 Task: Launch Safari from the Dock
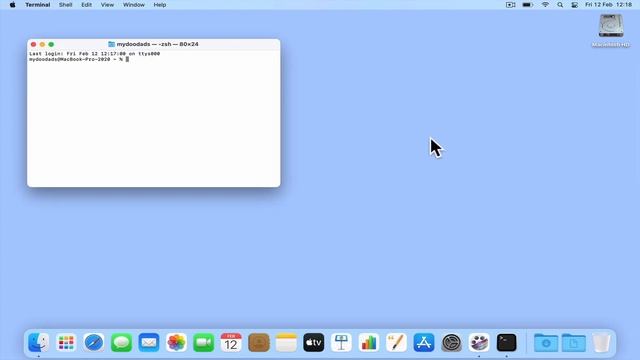point(94,342)
